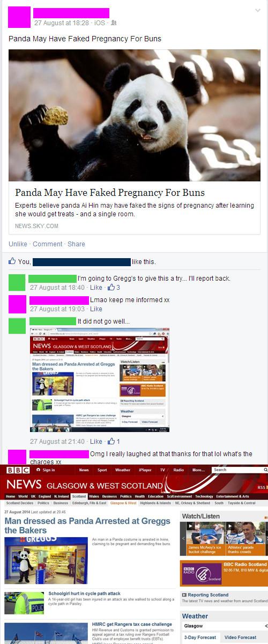Click the magnifier icon in BBC search

click(x=265, y=470)
